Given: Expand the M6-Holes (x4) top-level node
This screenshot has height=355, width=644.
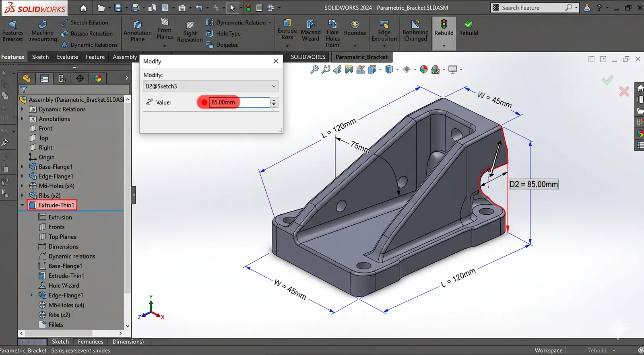Looking at the screenshot, I should tap(22, 186).
